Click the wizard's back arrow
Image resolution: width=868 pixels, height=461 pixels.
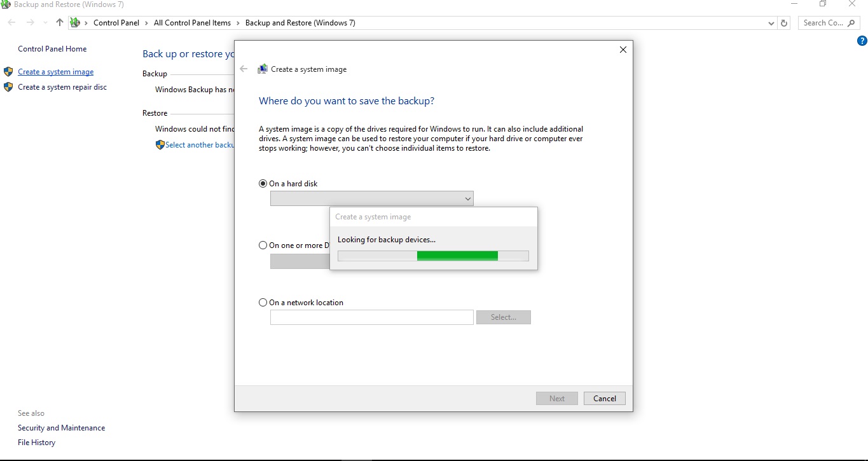pyautogui.click(x=244, y=69)
